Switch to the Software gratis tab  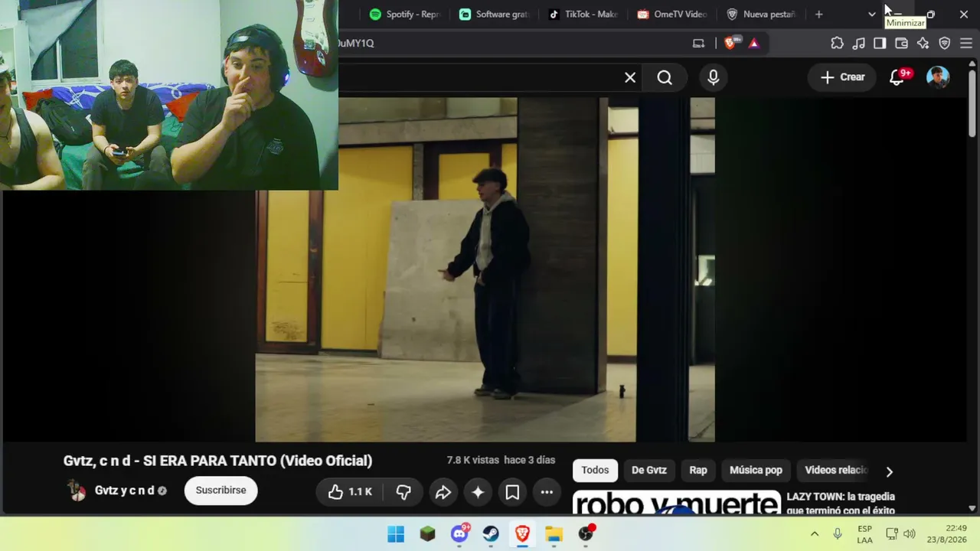coord(495,15)
